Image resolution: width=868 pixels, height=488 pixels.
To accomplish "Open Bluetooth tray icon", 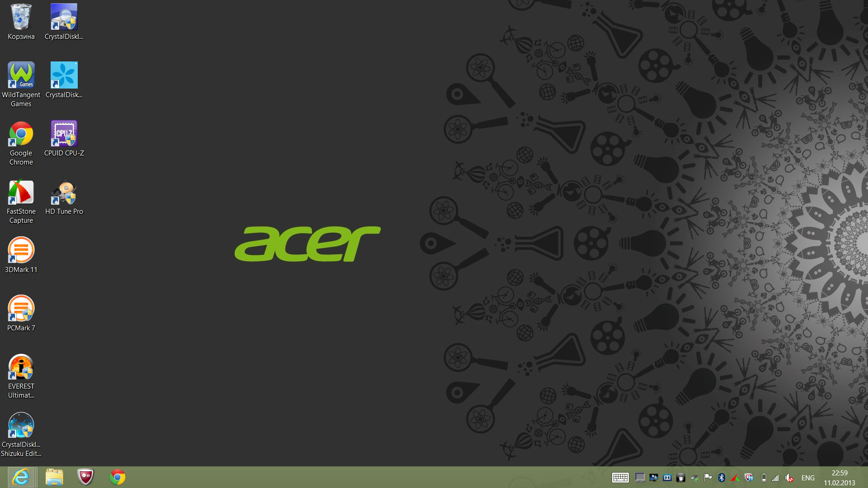I will pyautogui.click(x=722, y=478).
